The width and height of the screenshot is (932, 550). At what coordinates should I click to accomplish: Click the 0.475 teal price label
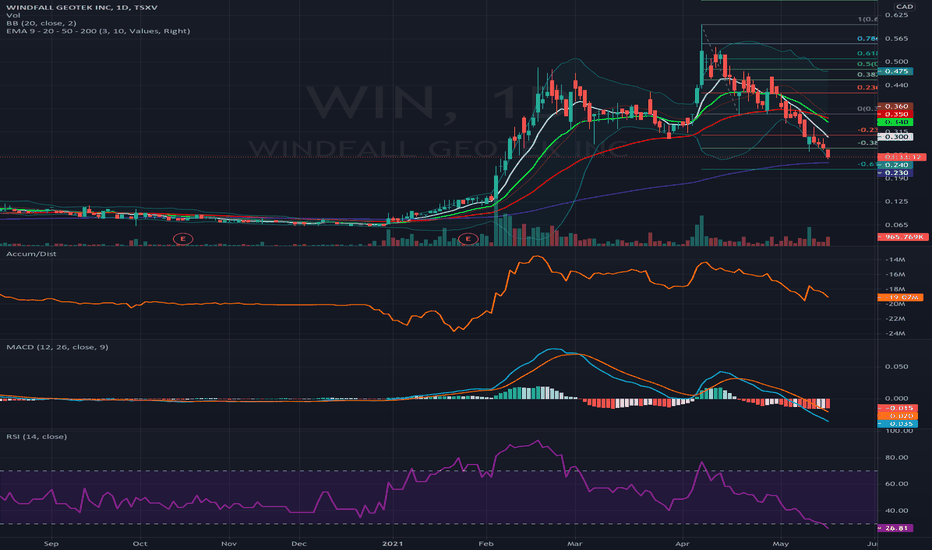(895, 71)
